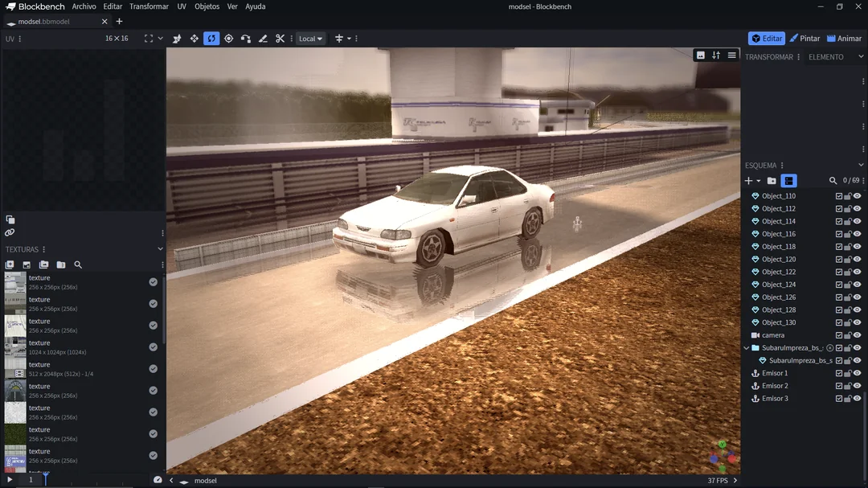Viewport: 868px width, 488px height.
Task: Open the Archivo menu
Action: pos(84,6)
